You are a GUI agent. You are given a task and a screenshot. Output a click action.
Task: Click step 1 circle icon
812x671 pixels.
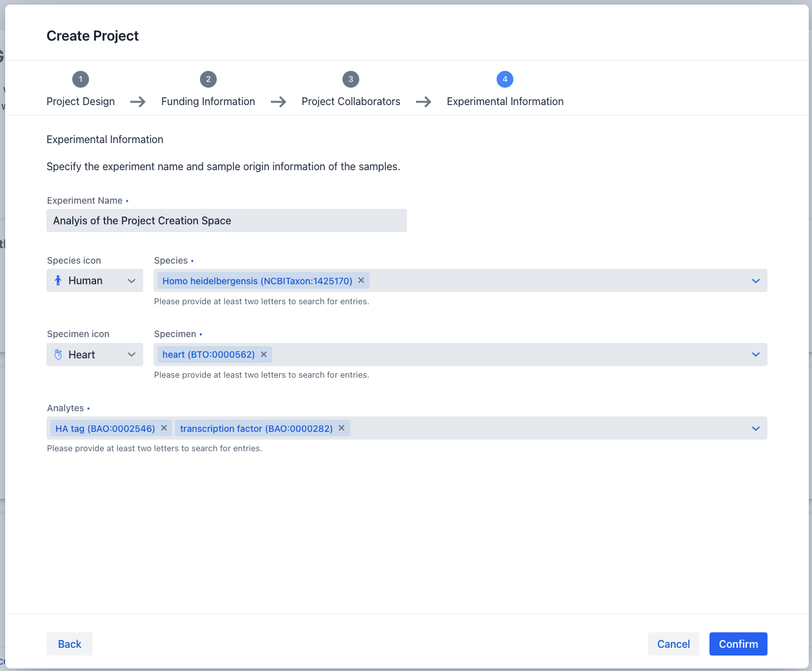coord(81,79)
